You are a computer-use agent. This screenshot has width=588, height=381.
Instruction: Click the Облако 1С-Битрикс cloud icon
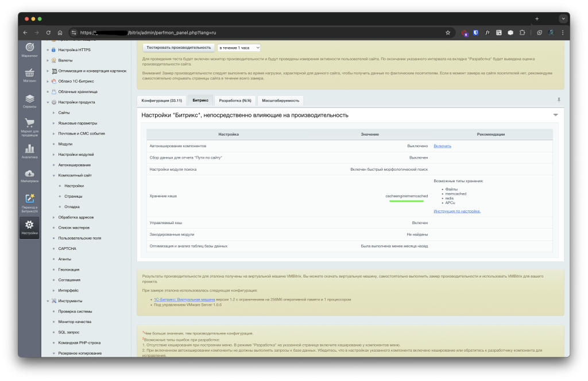point(53,81)
